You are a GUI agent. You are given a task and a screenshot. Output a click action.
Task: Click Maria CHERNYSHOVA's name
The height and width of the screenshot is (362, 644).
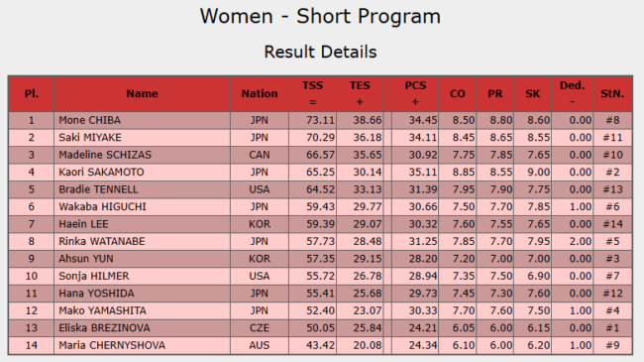(x=112, y=345)
